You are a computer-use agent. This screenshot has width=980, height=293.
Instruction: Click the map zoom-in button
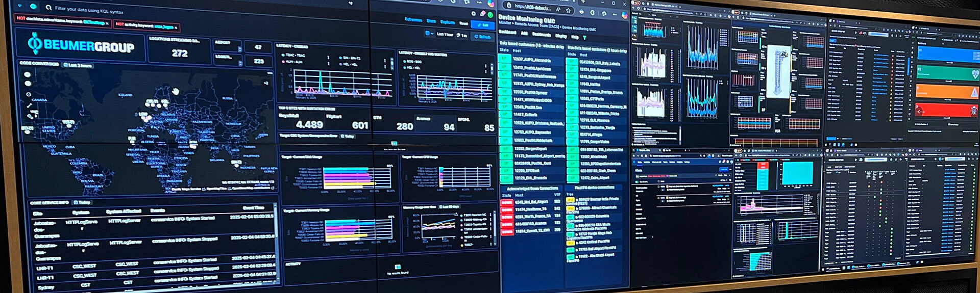click(28, 74)
